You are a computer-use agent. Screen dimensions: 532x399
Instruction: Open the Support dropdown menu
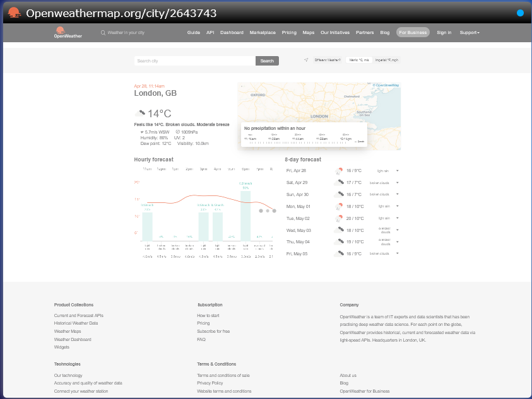(x=470, y=32)
